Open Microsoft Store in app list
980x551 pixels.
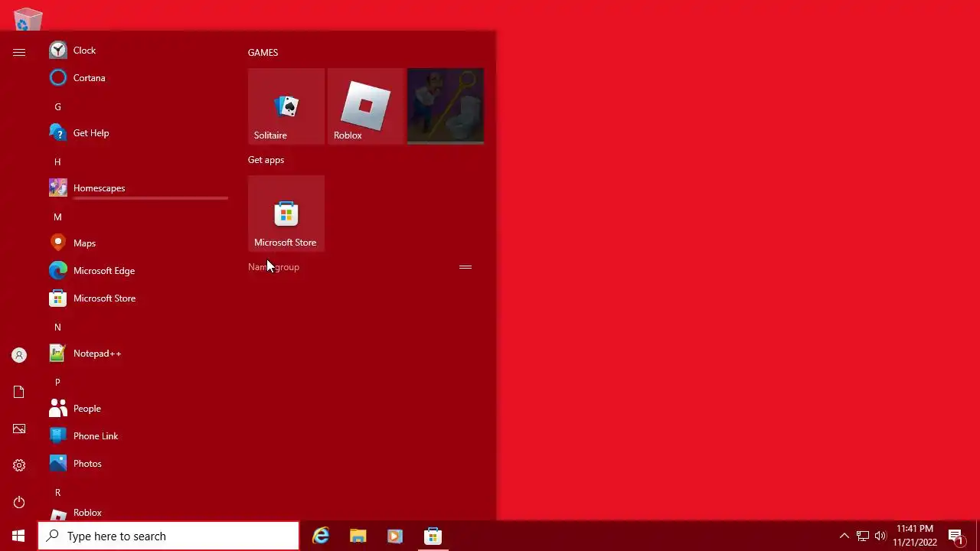tap(138, 298)
